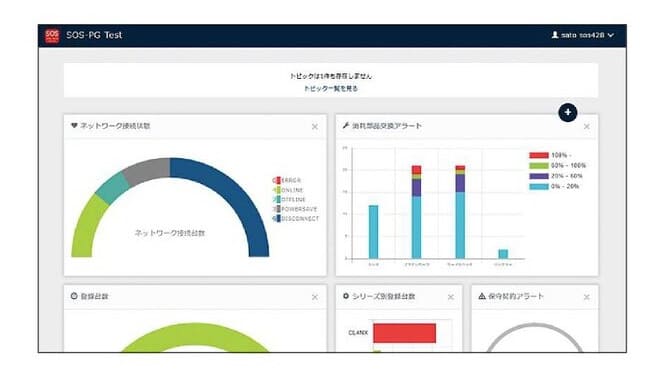Click the shortest blue bar in the alert chart
This screenshot has height=380, width=670.
click(x=503, y=254)
